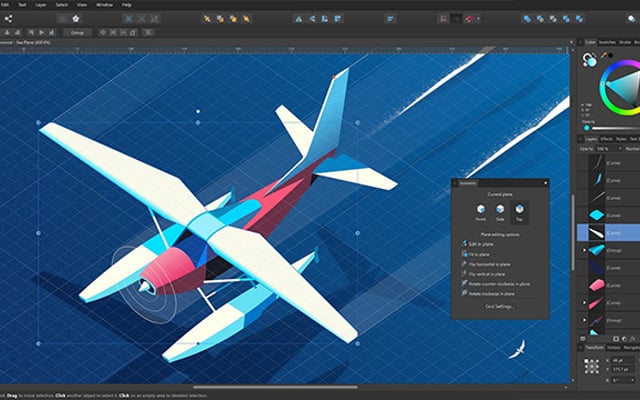Image resolution: width=640 pixels, height=400 pixels.
Task: Open the Layer menu in menu bar
Action: pyautogui.click(x=40, y=4)
